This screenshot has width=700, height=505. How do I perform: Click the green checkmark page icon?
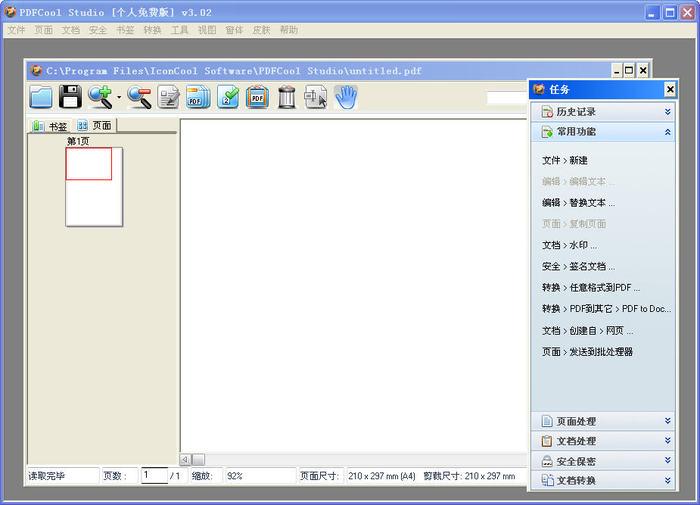(x=228, y=97)
